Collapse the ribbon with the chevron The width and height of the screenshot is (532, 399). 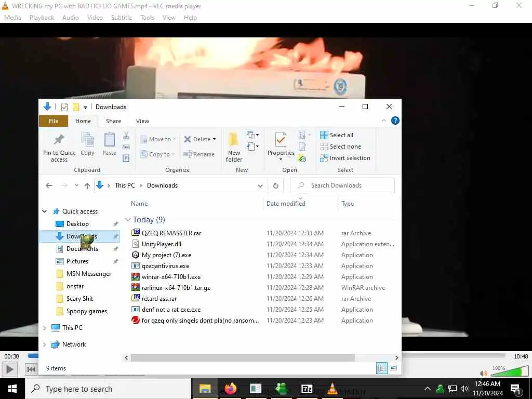[x=384, y=121]
